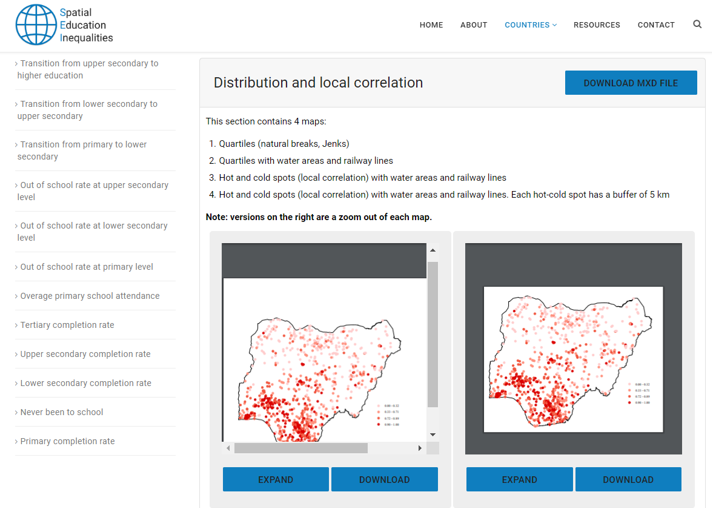Click the zoomed-in Nigeria map in left frame
The height and width of the screenshot is (508, 712).
(324, 360)
